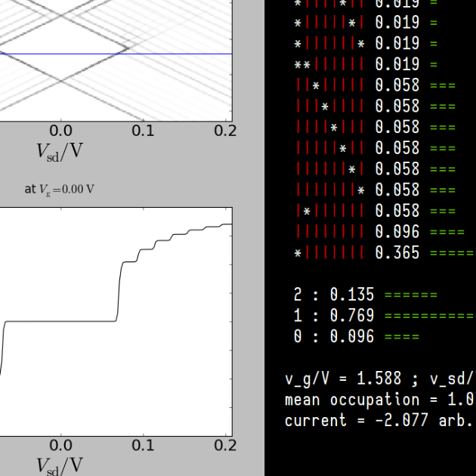
Task: Click the 'v_g/V = 1.588' text
Action: pyautogui.click(x=344, y=379)
